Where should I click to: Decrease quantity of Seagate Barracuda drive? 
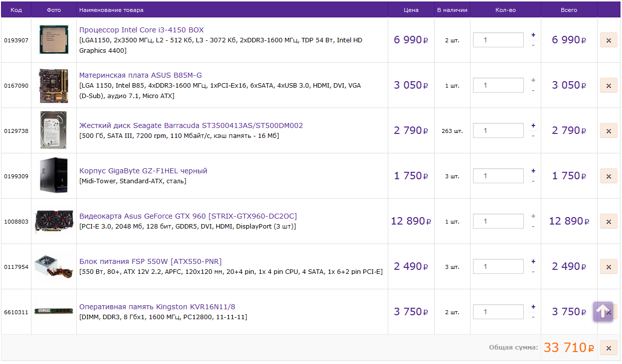click(533, 136)
